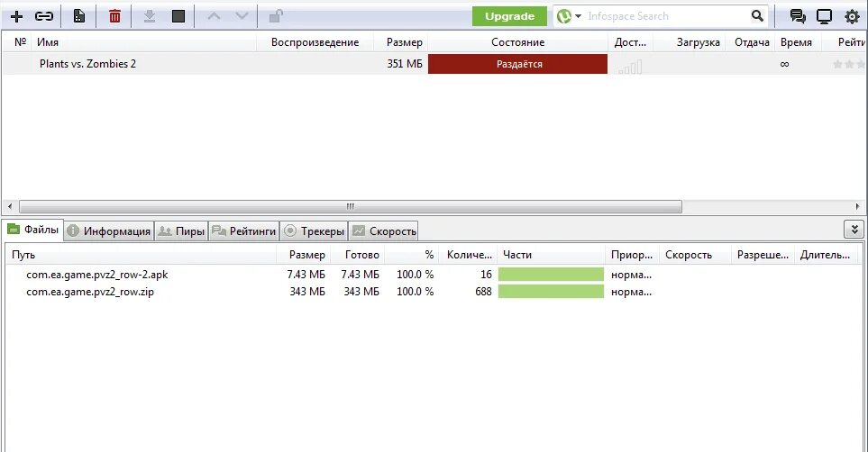Switch to the Пиры tab

point(181,231)
